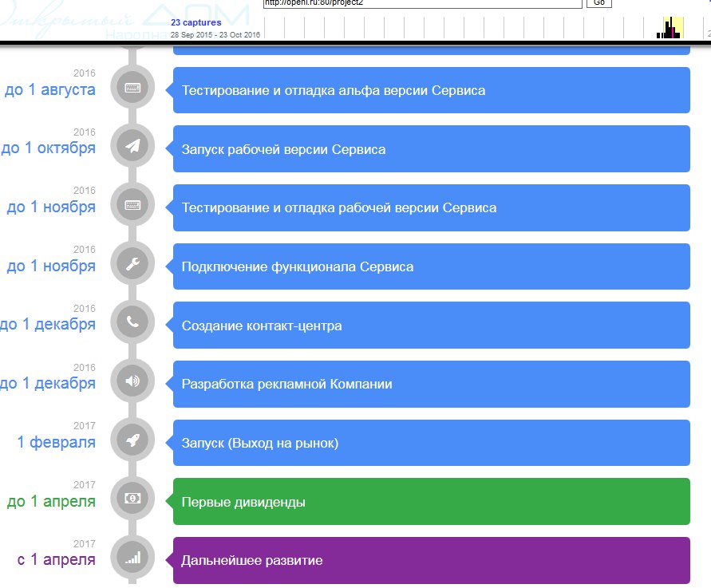711x588 pixels.
Task: Click '1 февраля' date label
Action: [x=56, y=442]
